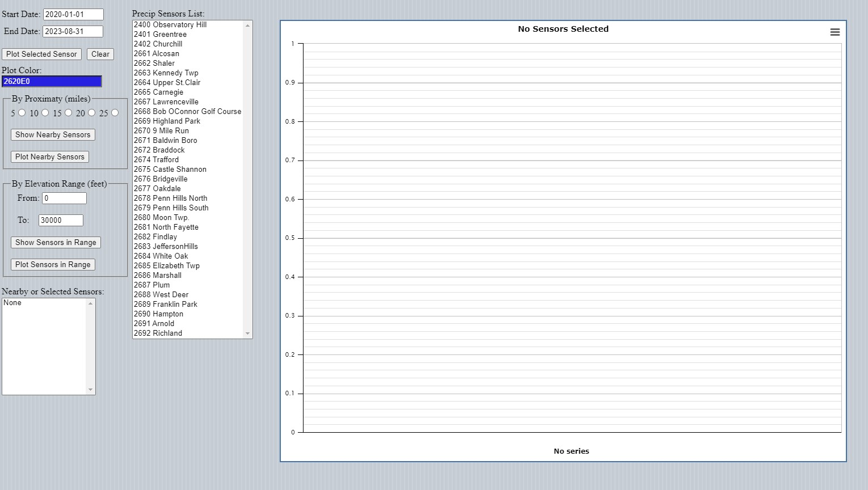
Task: Click Show Nearby Sensors button
Action: [x=53, y=135]
